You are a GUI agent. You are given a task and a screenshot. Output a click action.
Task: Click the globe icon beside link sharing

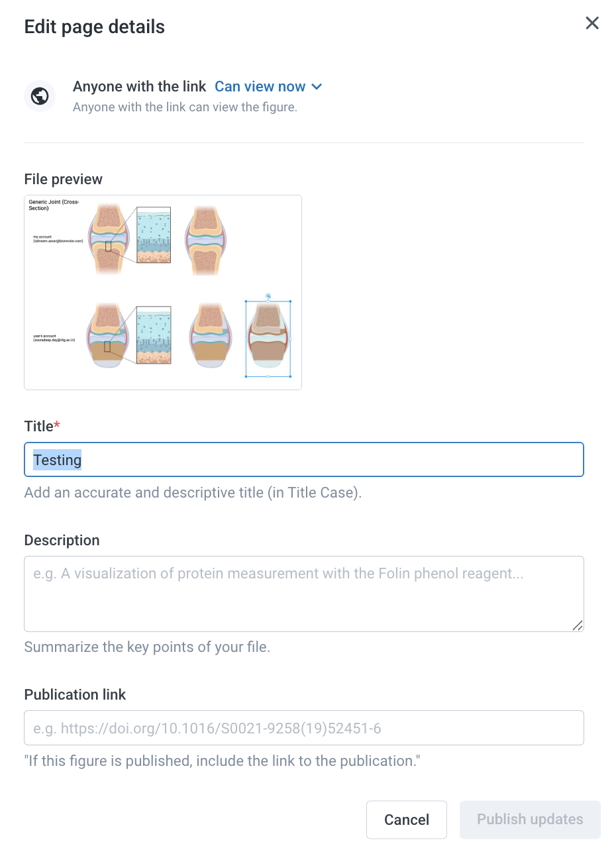(40, 96)
